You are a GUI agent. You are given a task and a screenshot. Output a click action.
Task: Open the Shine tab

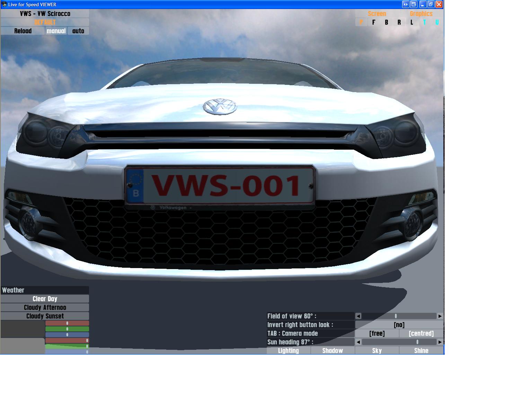(421, 351)
